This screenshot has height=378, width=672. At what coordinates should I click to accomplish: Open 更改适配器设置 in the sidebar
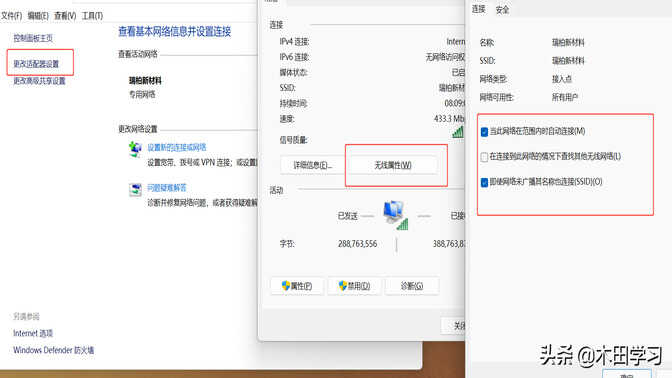pyautogui.click(x=36, y=64)
